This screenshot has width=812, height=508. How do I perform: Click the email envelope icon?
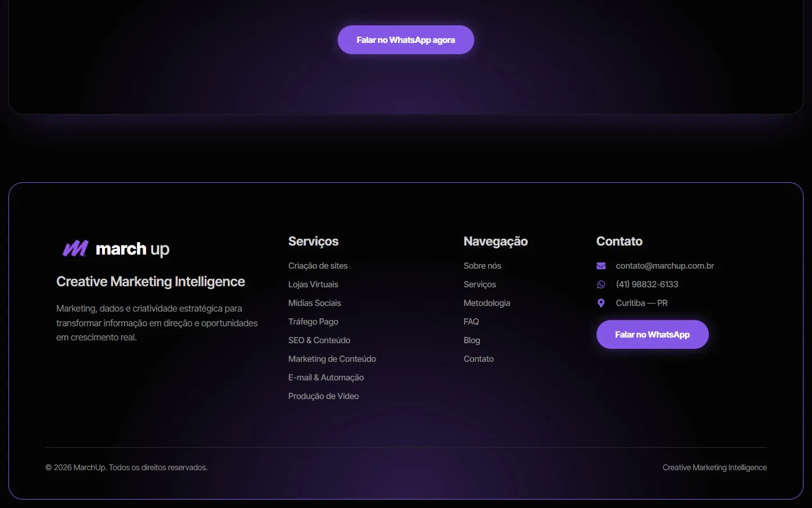click(x=601, y=266)
